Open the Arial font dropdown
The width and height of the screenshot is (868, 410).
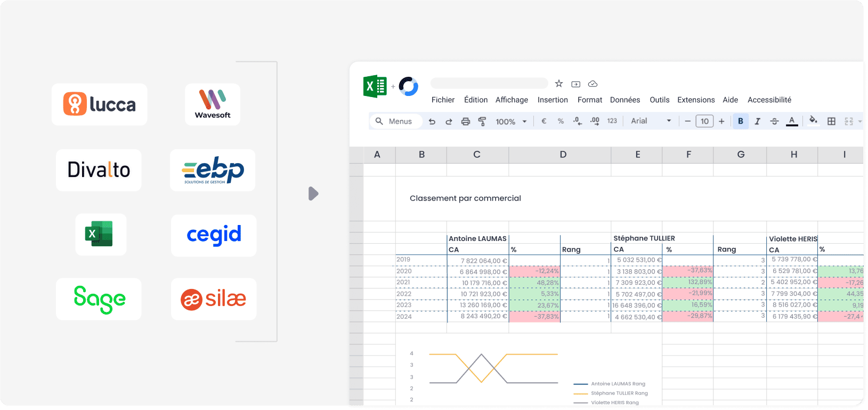pos(651,121)
